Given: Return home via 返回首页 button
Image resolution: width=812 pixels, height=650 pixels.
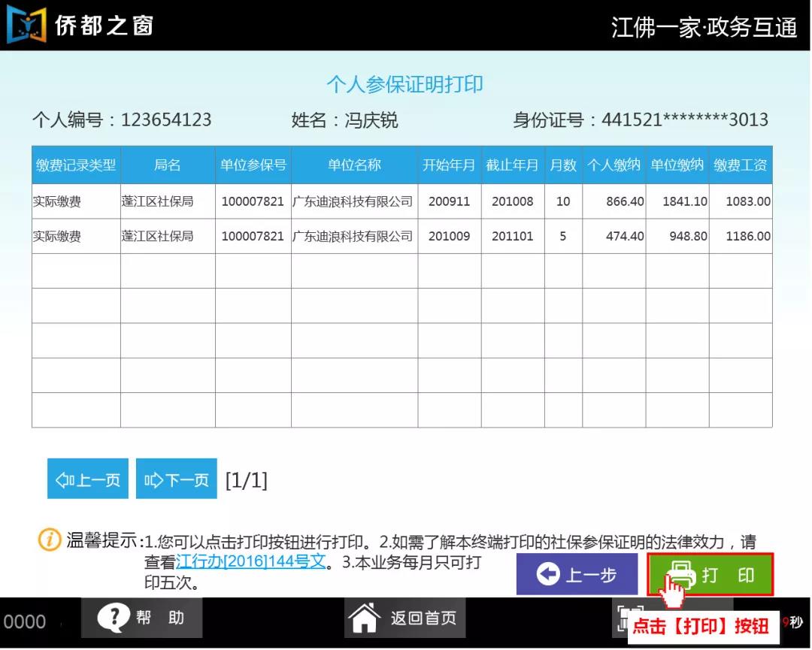Looking at the screenshot, I should coord(405,618).
